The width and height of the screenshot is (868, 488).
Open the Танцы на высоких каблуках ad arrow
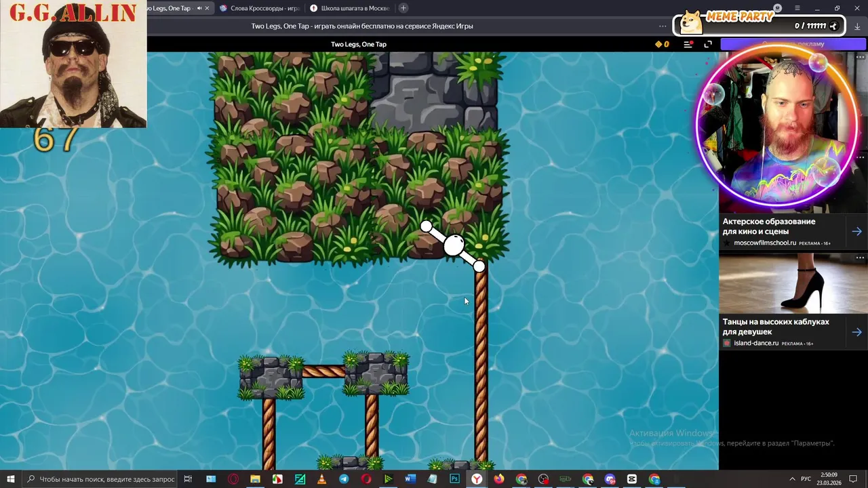[857, 332]
